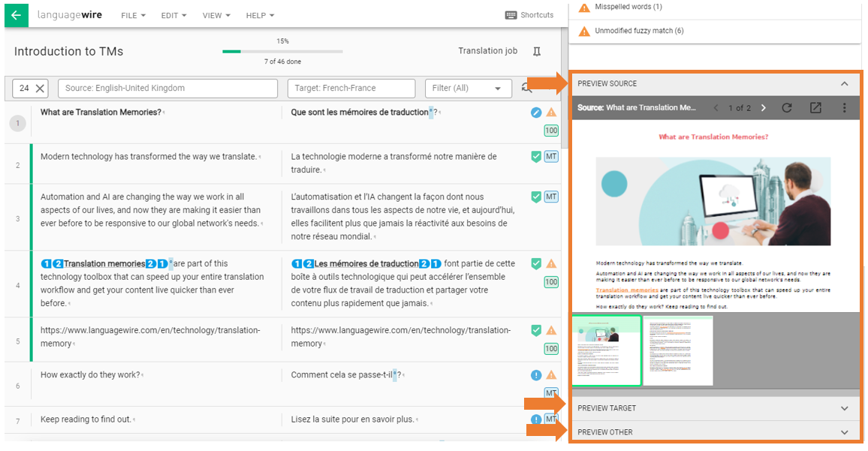The width and height of the screenshot is (868, 451).
Task: Go to next preview page
Action: click(764, 108)
